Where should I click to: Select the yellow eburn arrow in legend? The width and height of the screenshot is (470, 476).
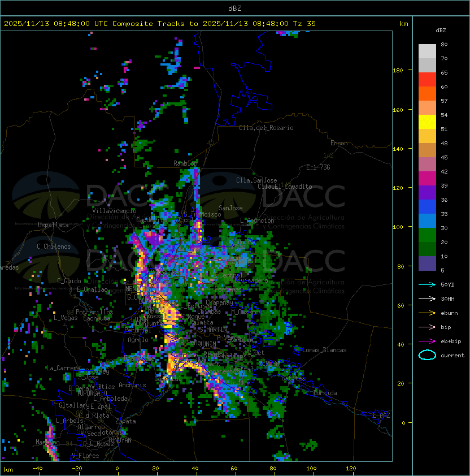click(x=427, y=313)
